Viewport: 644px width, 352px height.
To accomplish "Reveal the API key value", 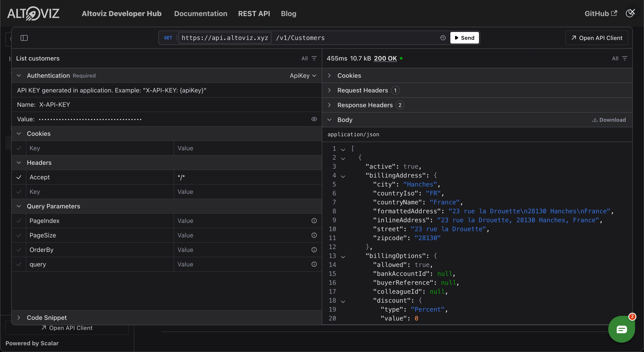I will pos(314,119).
